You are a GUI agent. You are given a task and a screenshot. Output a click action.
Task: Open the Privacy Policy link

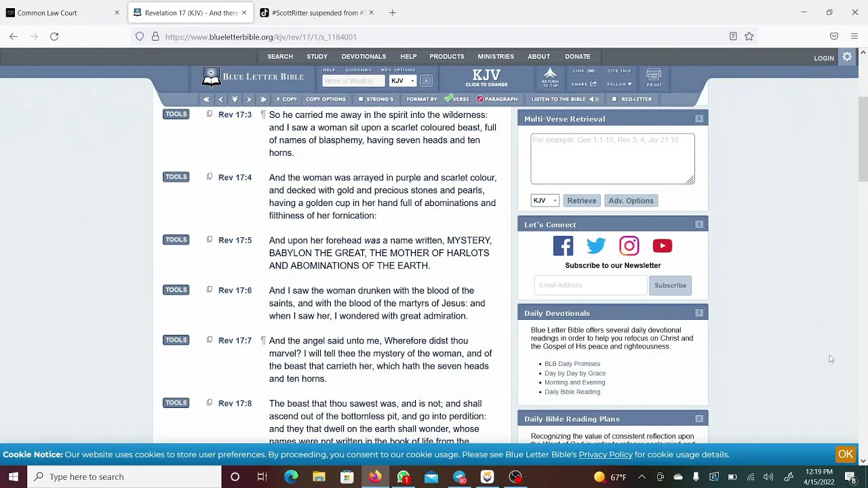(x=605, y=454)
